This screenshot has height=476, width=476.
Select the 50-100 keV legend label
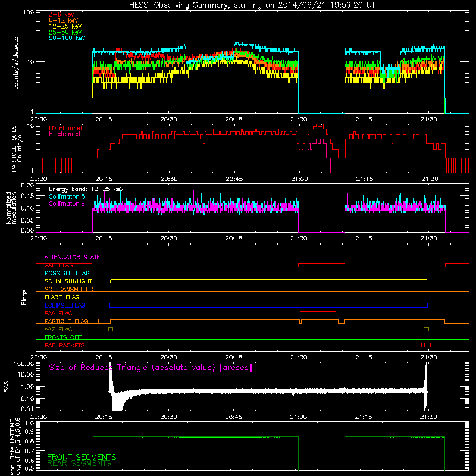coord(67,38)
